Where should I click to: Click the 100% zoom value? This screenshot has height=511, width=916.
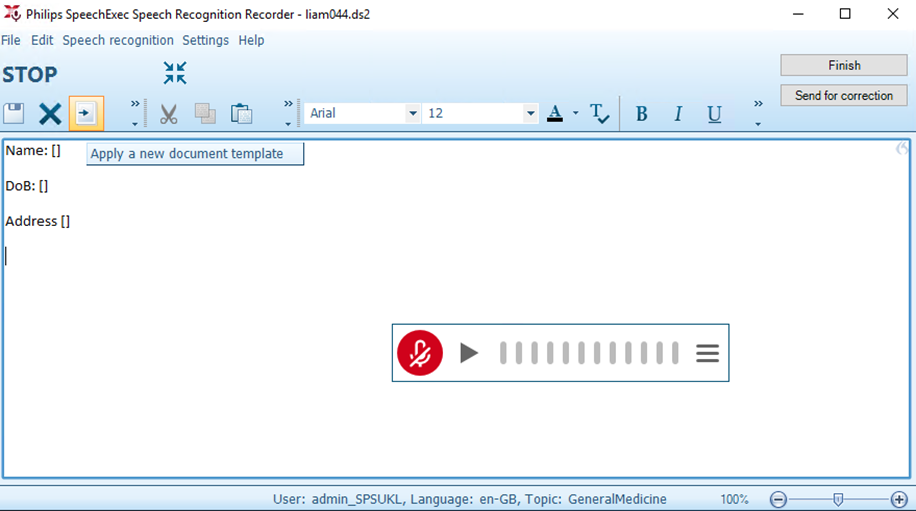point(734,499)
